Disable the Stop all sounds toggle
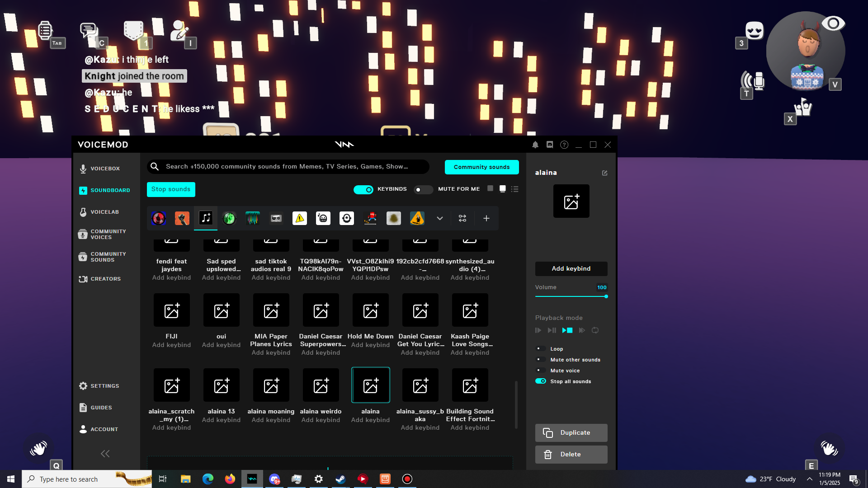868x488 pixels. point(541,381)
